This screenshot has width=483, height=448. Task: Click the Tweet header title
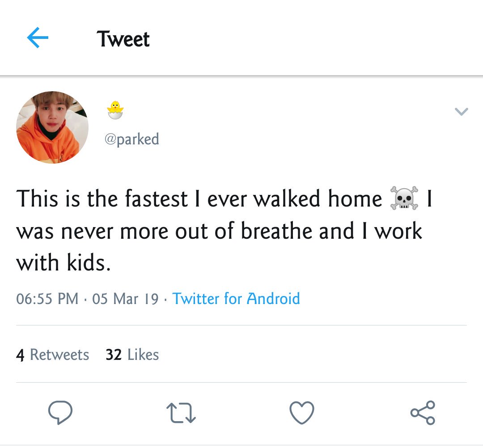pos(123,39)
